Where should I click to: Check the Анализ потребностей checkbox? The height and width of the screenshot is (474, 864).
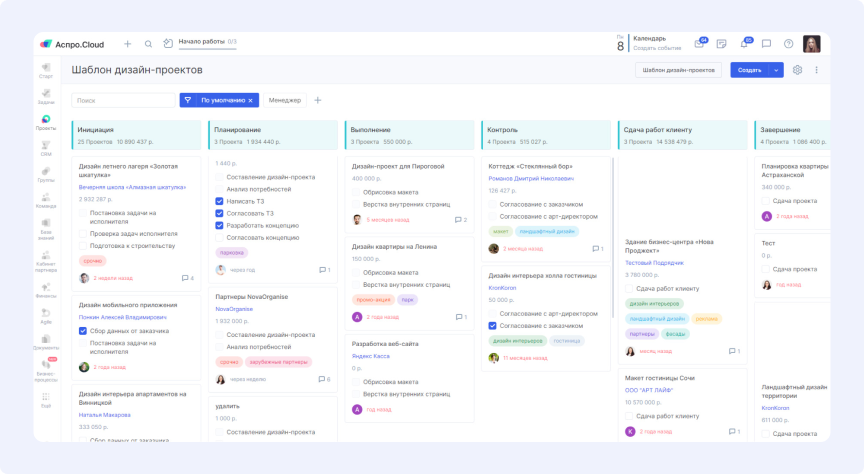(220, 189)
